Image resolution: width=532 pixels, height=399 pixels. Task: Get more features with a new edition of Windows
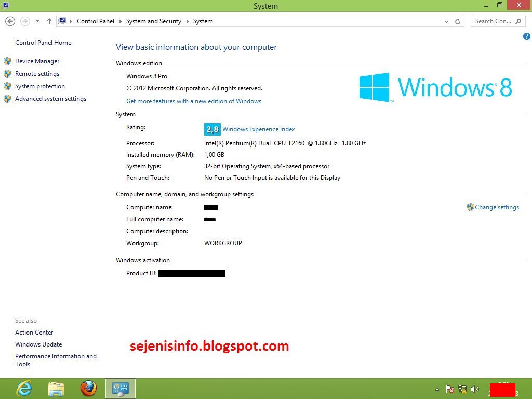click(x=194, y=101)
